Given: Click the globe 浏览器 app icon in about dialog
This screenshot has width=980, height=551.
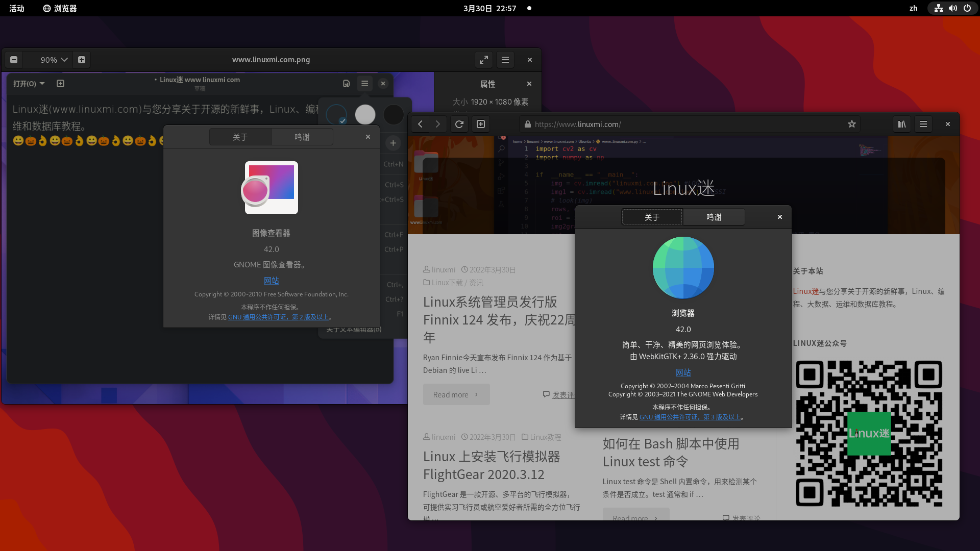Looking at the screenshot, I should tap(683, 267).
